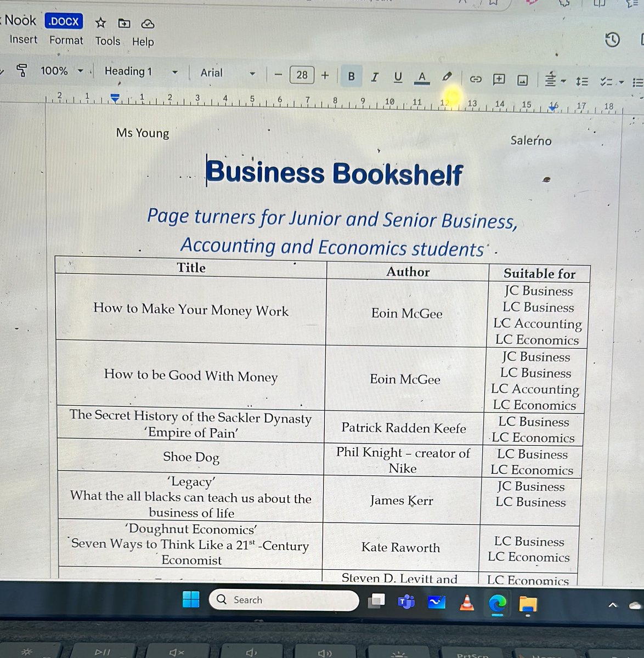
Task: Click the .DOCX file type badge
Action: (x=64, y=21)
